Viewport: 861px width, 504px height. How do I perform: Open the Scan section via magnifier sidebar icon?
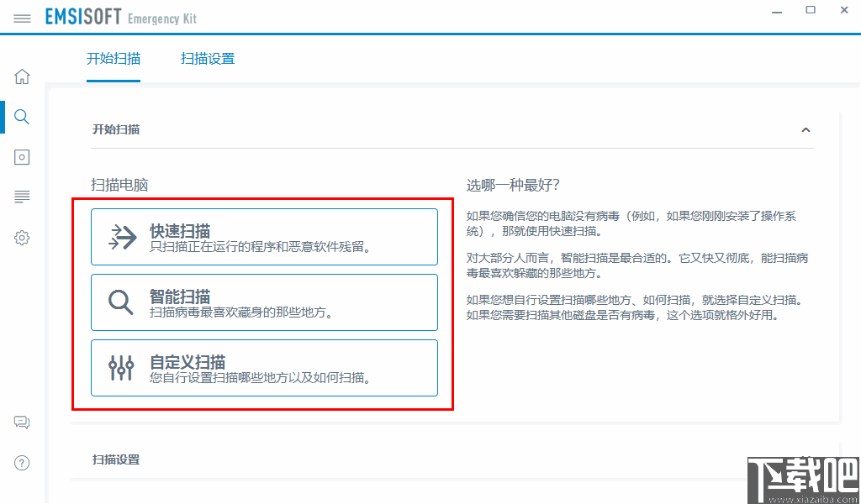click(x=21, y=117)
